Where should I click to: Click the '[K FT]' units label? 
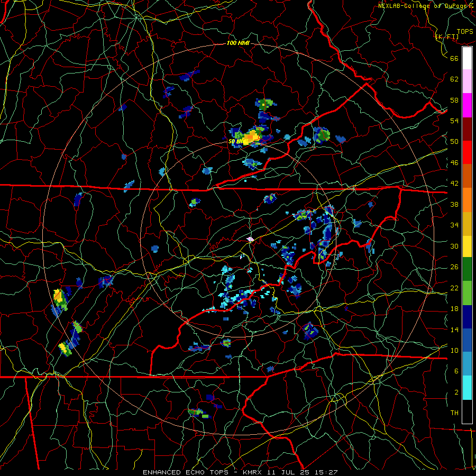[447, 36]
